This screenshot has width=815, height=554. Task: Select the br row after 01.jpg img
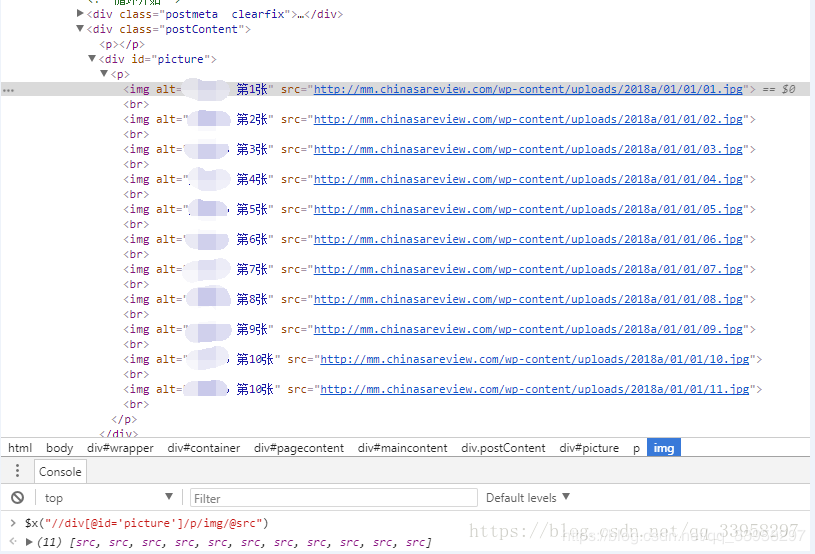click(136, 104)
